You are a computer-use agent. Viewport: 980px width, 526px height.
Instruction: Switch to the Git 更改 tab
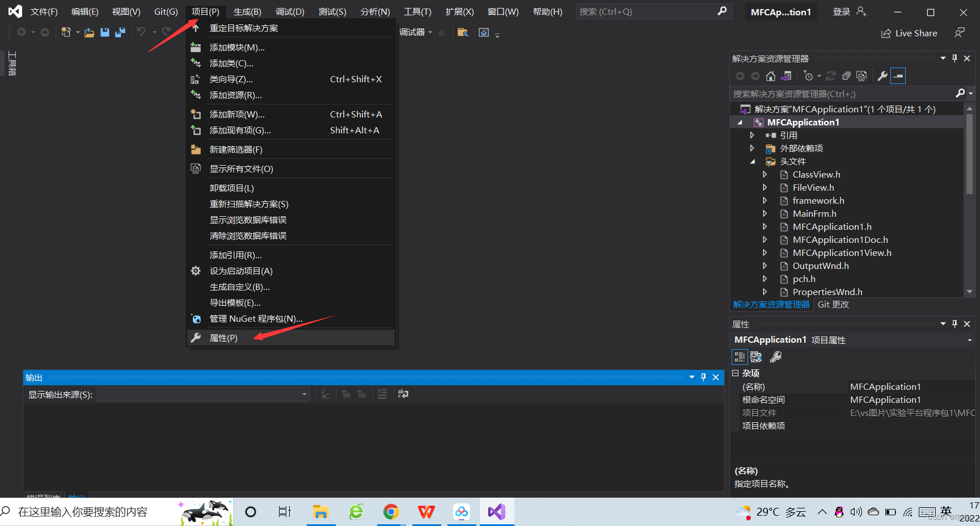coord(833,305)
